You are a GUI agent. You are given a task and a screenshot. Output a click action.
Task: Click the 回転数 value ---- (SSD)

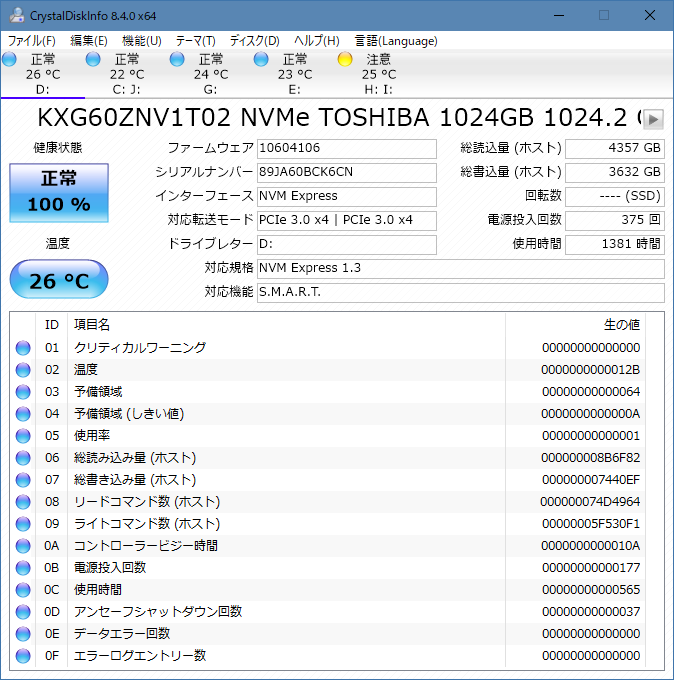pos(615,196)
